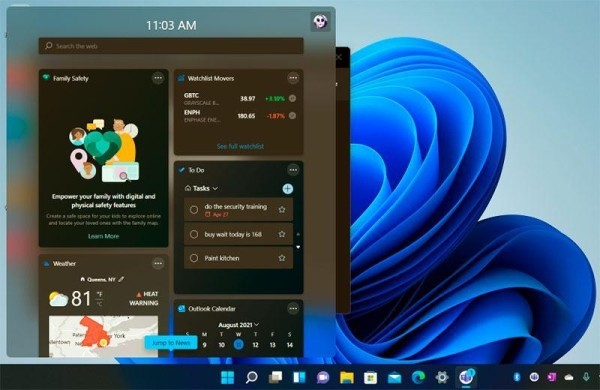Open Windows Start menu
This screenshot has width=600, height=390.
coord(228,377)
